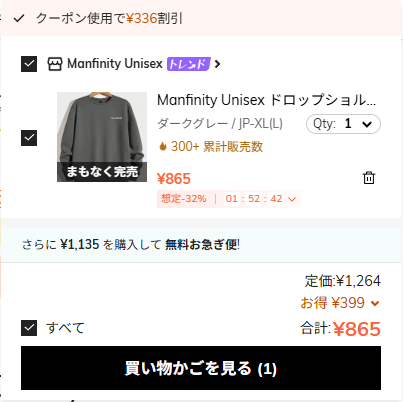Click the Manfinity Unisex store icon
403x402 pixels.
(55, 64)
